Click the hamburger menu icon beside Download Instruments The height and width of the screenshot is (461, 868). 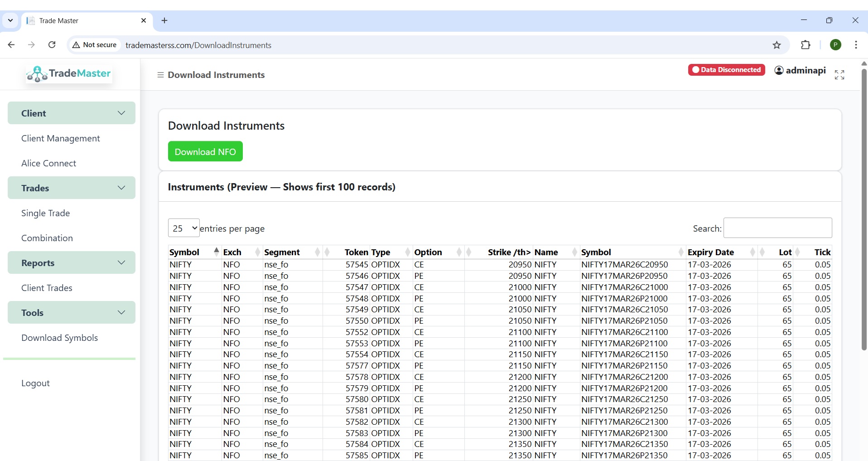coord(160,75)
